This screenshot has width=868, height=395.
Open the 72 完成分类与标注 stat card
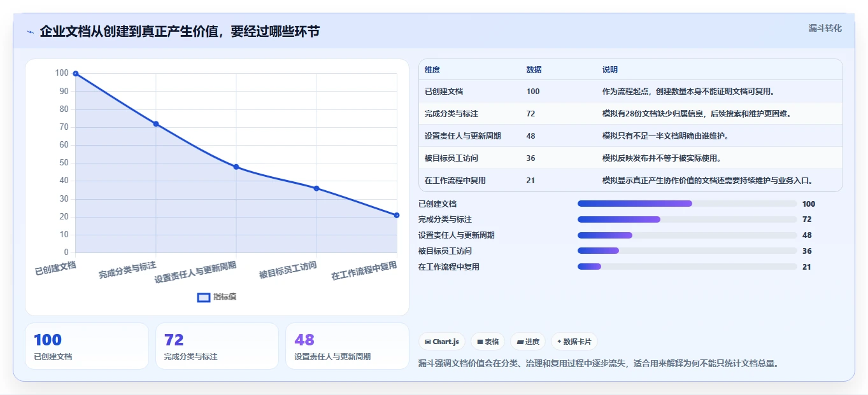(217, 346)
